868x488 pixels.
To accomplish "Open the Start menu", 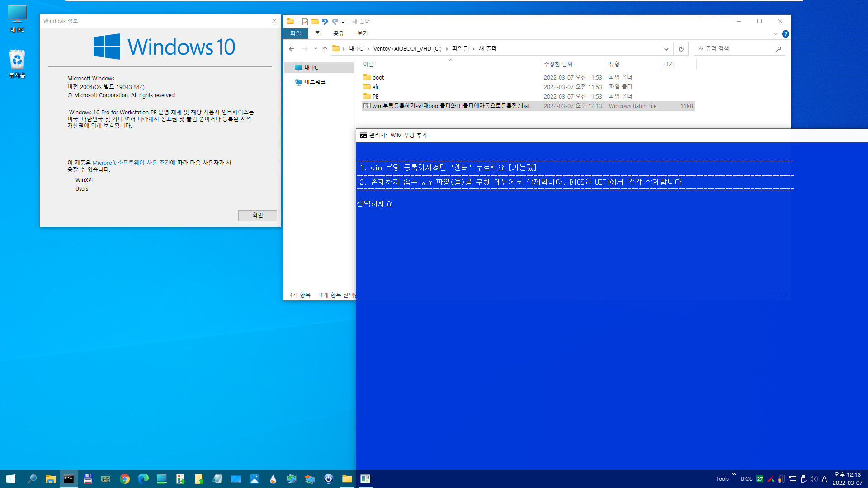I will coord(11,479).
